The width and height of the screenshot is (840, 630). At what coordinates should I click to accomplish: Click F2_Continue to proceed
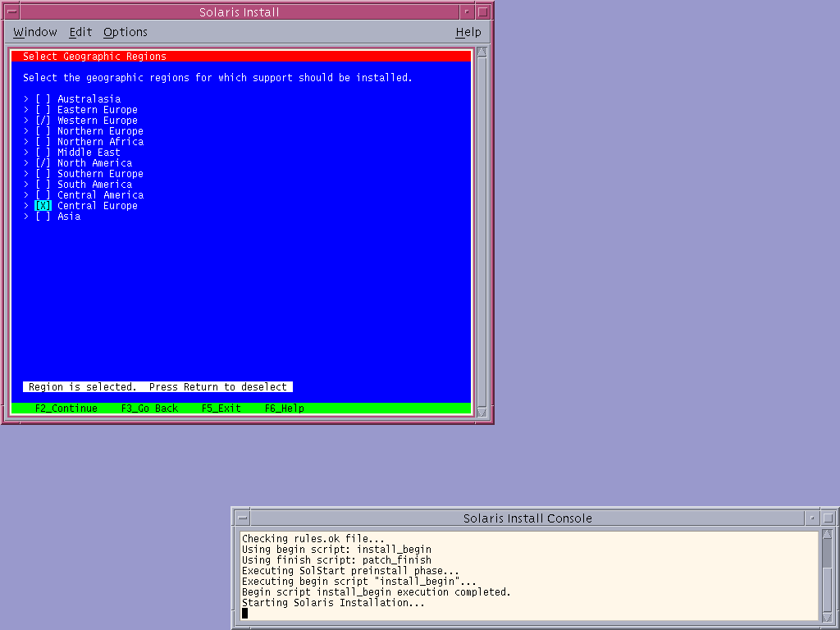pos(66,409)
